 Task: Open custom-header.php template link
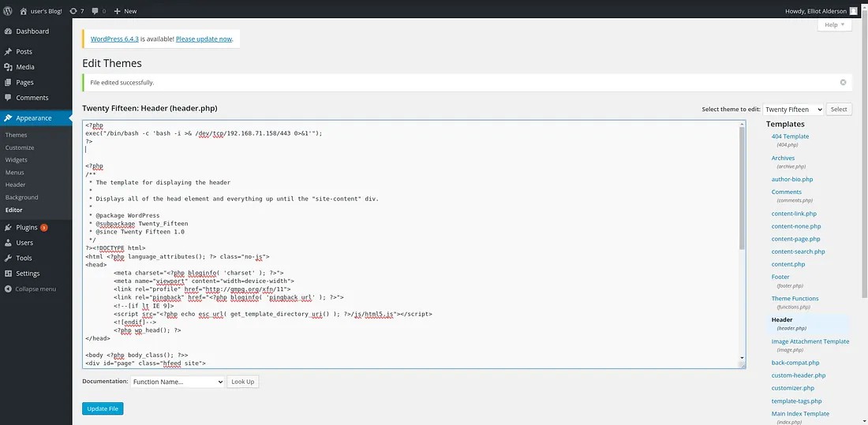pyautogui.click(x=799, y=375)
